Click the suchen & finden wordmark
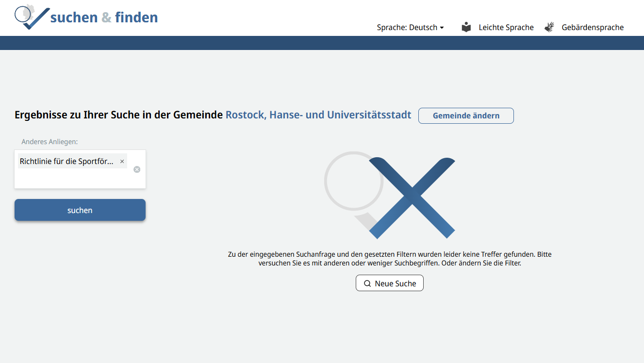The image size is (644, 363). pyautogui.click(x=103, y=17)
